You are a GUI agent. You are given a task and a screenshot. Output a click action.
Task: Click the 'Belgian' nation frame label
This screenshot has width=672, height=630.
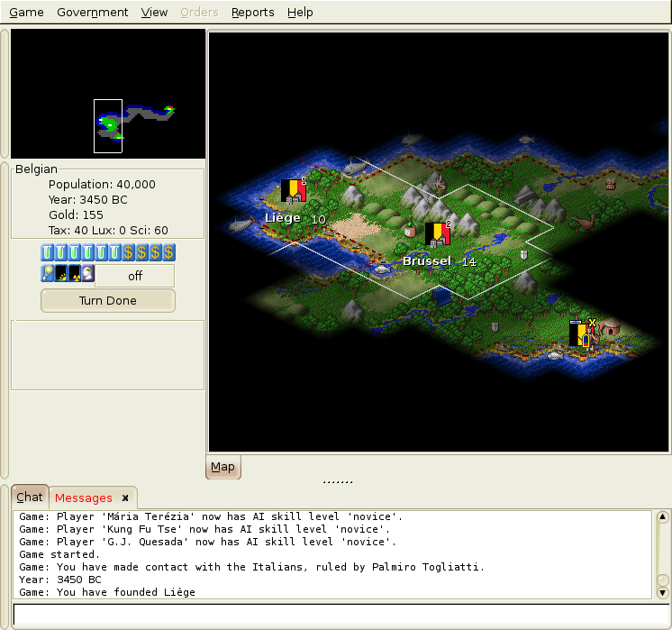click(x=36, y=169)
